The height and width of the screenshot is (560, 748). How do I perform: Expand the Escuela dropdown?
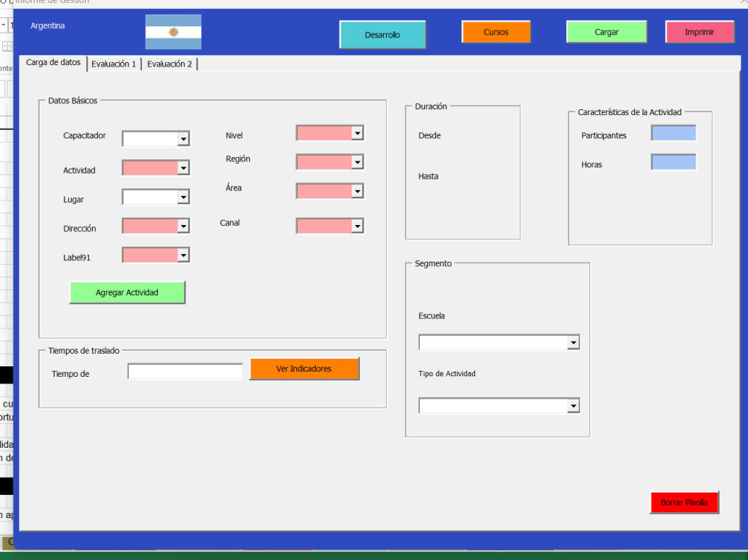574,342
